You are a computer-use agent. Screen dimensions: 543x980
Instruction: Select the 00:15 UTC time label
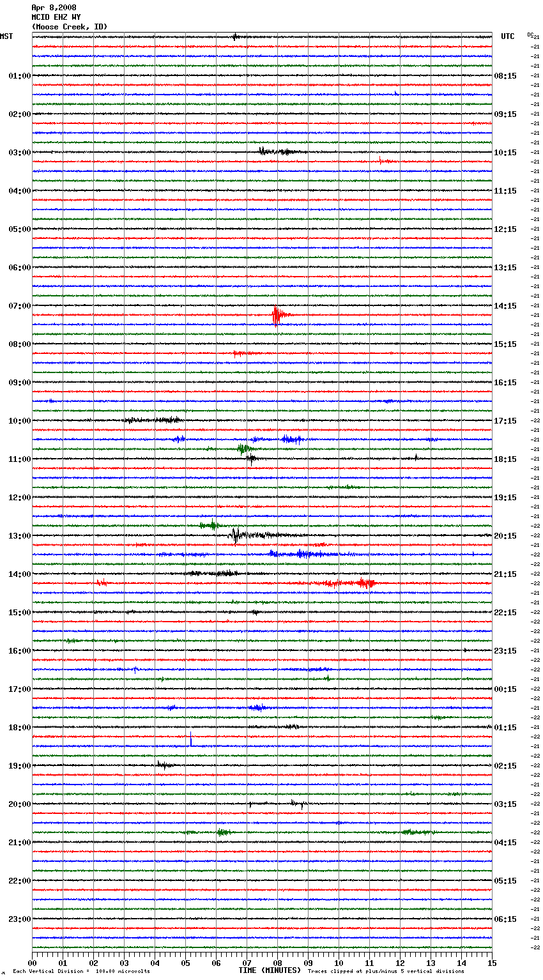pyautogui.click(x=505, y=689)
